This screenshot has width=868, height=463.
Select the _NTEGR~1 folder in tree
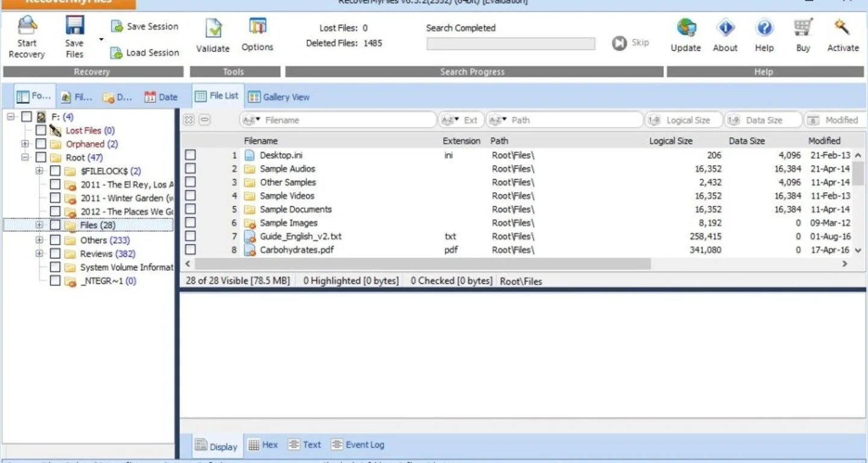coord(108,281)
